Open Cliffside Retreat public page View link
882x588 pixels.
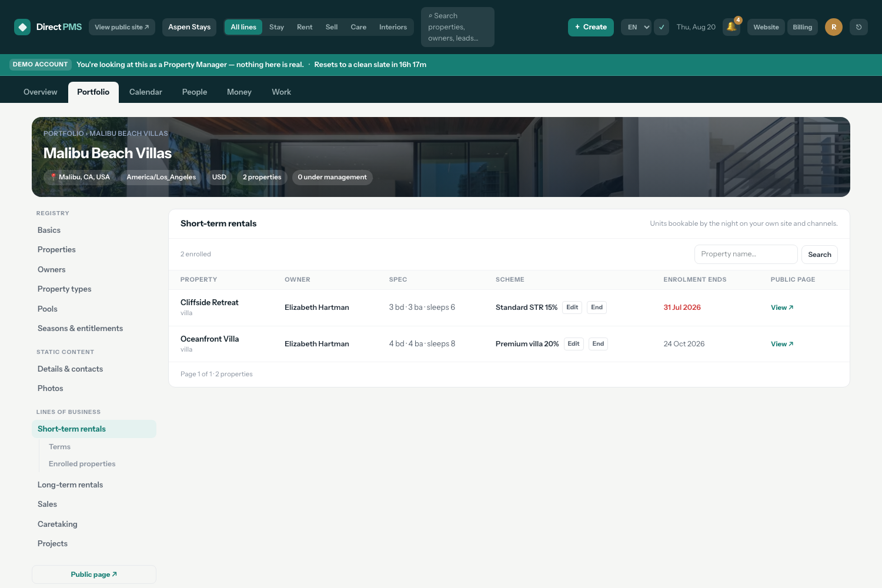click(x=782, y=308)
